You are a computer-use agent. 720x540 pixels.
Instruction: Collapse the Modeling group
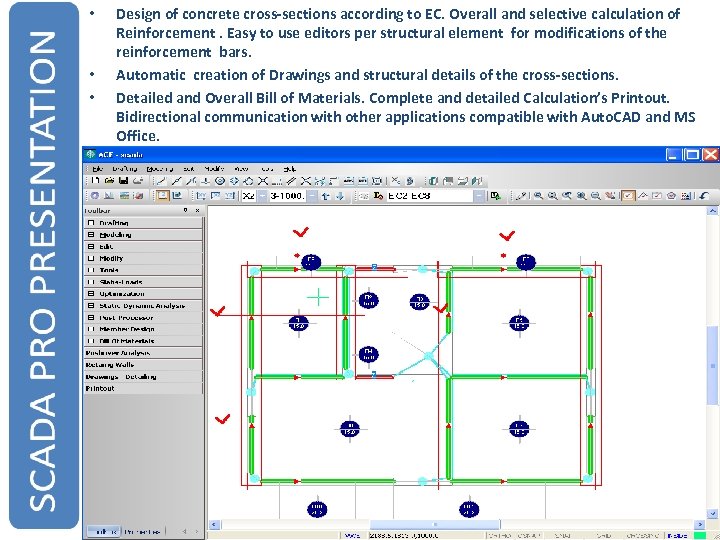click(x=91, y=235)
